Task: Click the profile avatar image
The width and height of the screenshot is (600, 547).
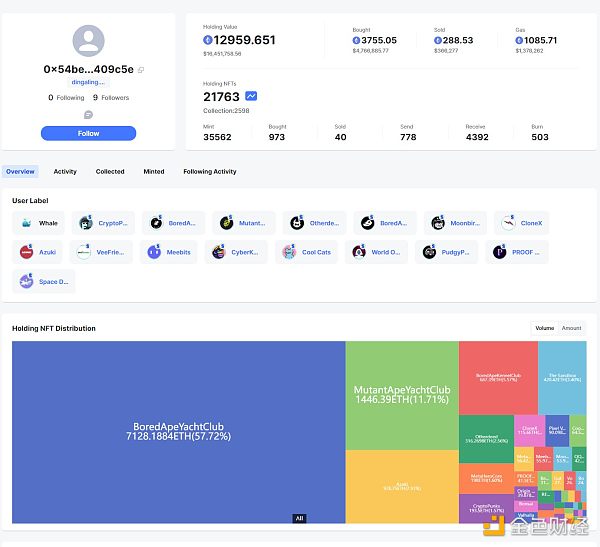Action: click(88, 41)
